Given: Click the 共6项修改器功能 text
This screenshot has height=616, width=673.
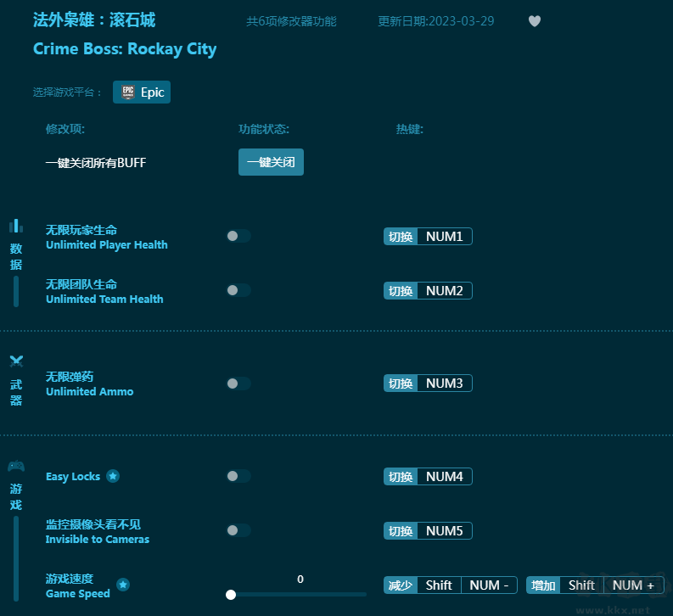Looking at the screenshot, I should pyautogui.click(x=291, y=21).
